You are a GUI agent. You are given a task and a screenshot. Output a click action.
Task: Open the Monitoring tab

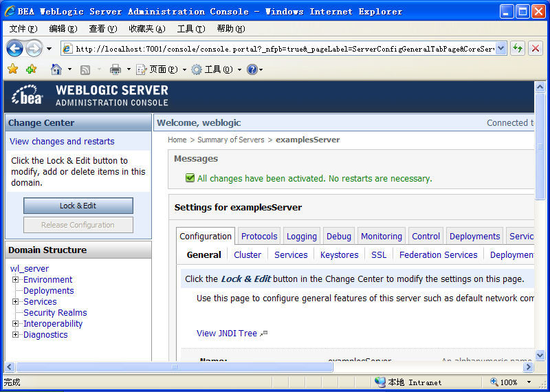pyautogui.click(x=381, y=236)
